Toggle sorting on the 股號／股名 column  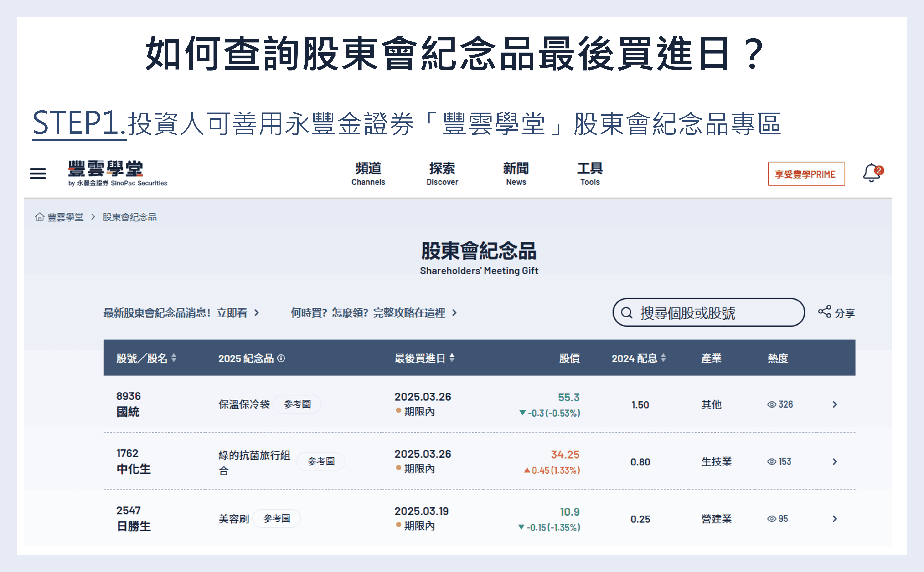point(174,359)
